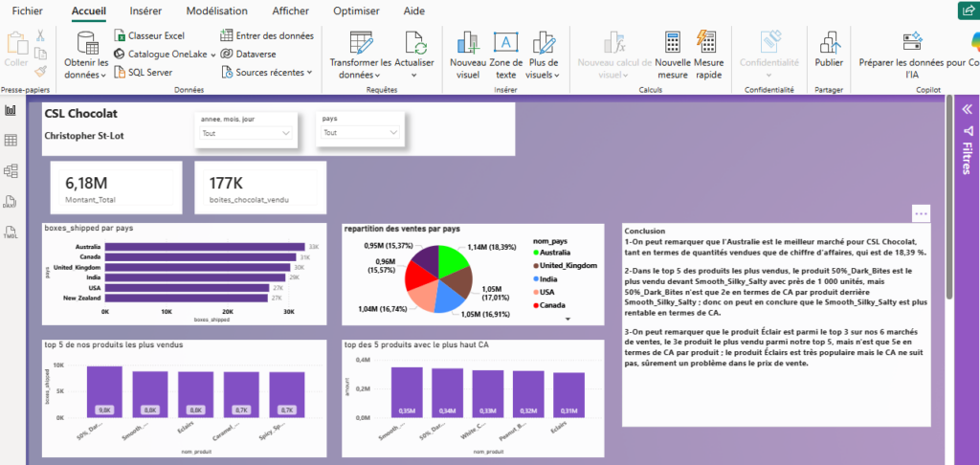Open the Fichier menu
The image size is (980, 465).
click(28, 11)
